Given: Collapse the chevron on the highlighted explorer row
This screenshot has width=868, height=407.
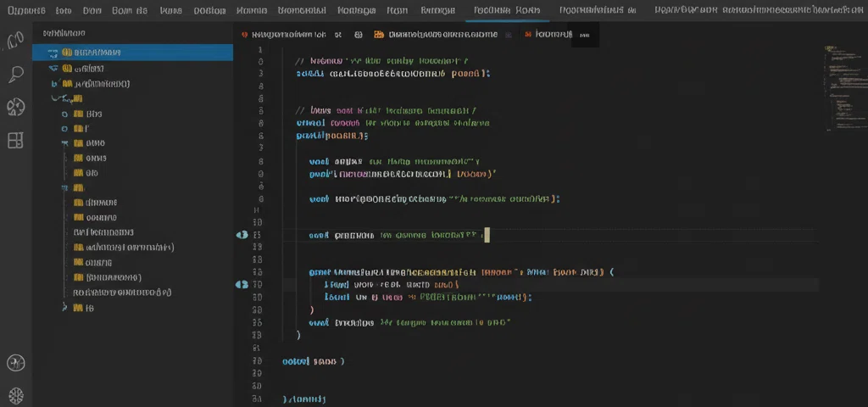Looking at the screenshot, I should tap(53, 53).
